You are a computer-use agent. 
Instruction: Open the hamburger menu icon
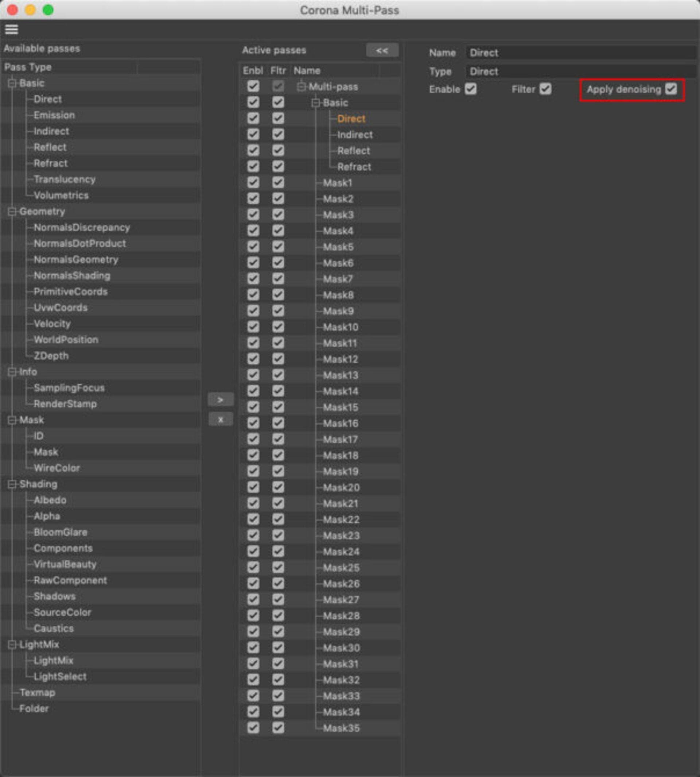pyautogui.click(x=12, y=29)
